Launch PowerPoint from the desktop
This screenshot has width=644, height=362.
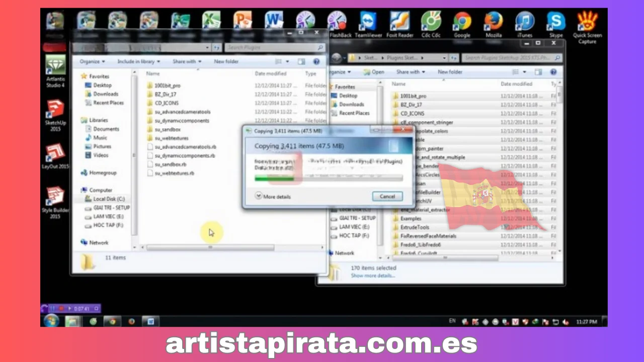(243, 21)
